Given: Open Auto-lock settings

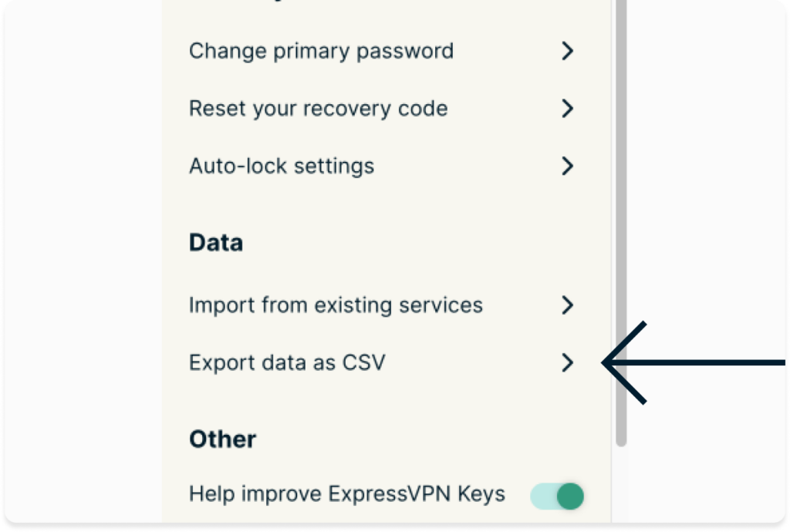Looking at the screenshot, I should point(282,166).
